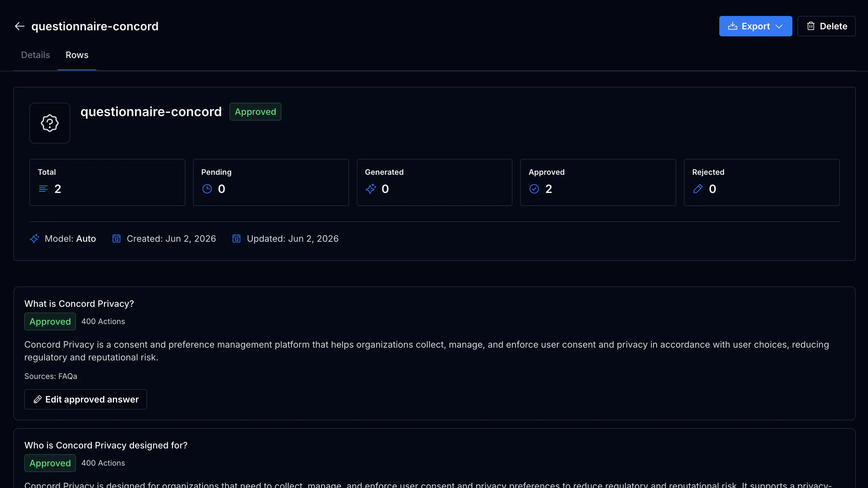
Task: Click the Pending stat card label
Action: (216, 172)
